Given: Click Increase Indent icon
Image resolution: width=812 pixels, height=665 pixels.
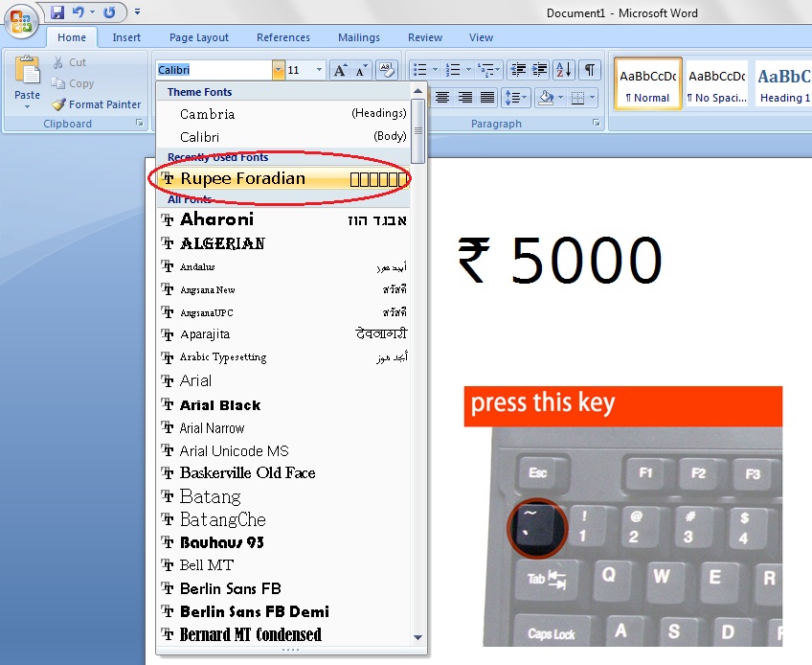Looking at the screenshot, I should coord(539,69).
